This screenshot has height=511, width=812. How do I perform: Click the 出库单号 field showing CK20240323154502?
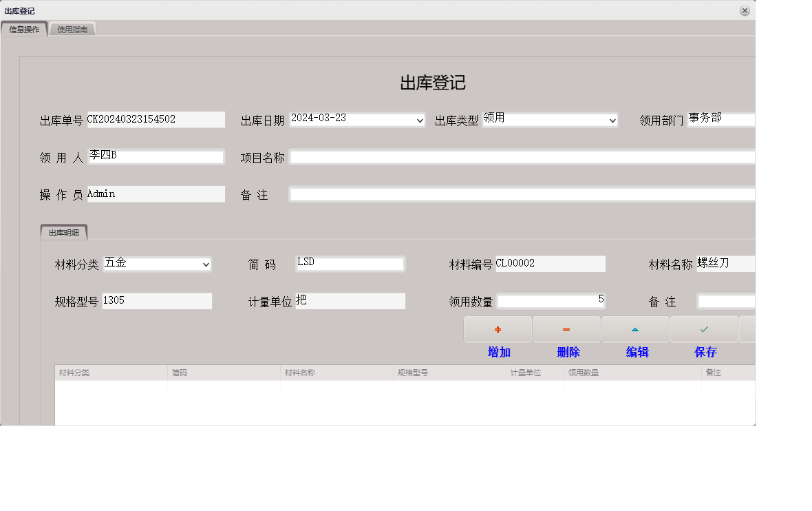(156, 119)
